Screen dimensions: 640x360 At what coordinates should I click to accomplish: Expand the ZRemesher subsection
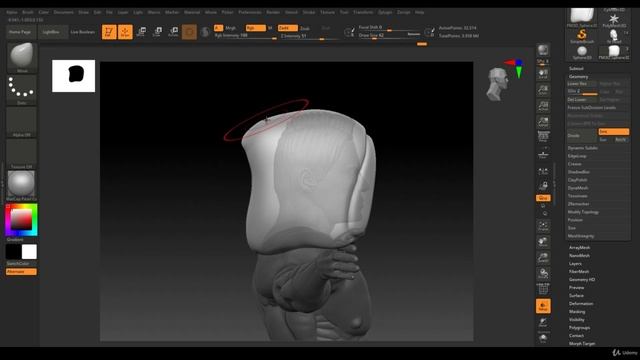coord(578,204)
